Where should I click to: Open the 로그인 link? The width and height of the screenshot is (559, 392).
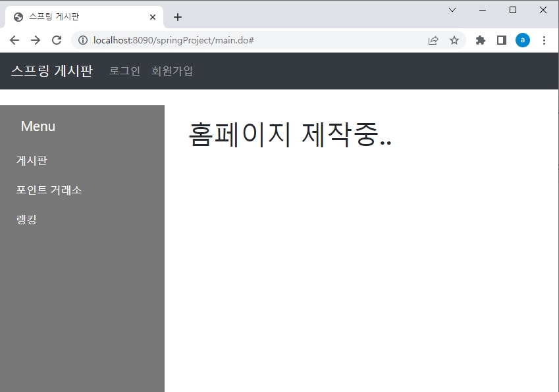pos(124,71)
